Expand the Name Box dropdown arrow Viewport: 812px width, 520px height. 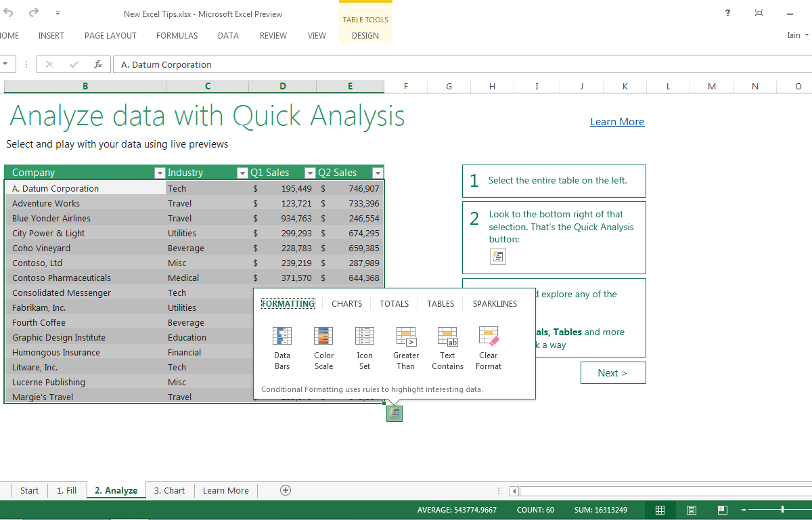tap(6, 64)
